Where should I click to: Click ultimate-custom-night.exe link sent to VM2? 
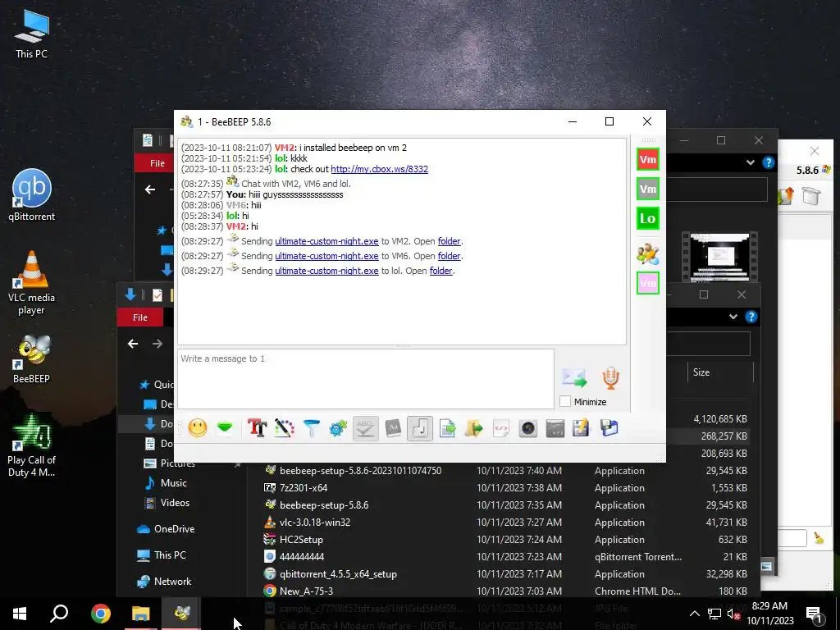click(x=326, y=241)
